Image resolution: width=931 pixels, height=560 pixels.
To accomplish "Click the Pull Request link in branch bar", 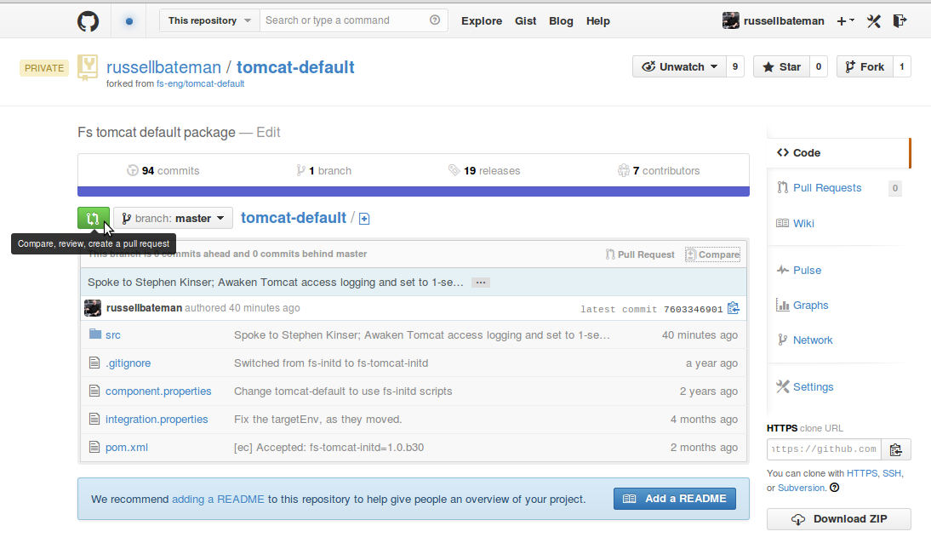I will point(640,254).
